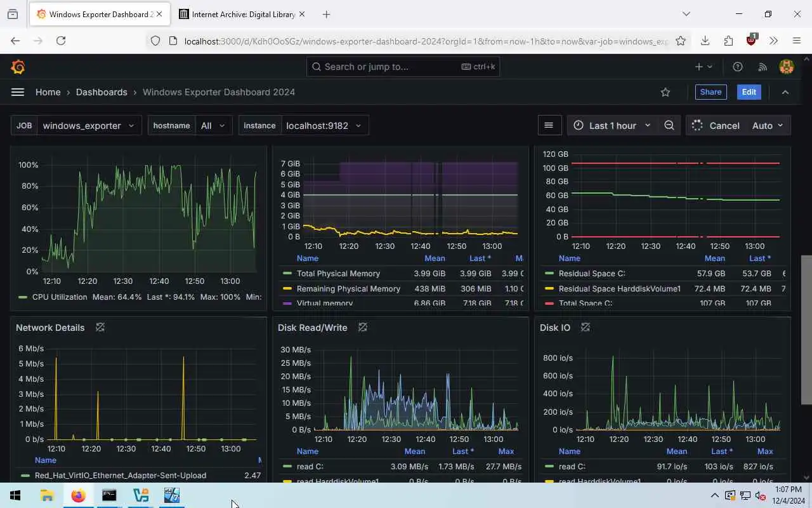The image size is (812, 508).
Task: Open the Last 1 hour time picker
Action: [x=612, y=126]
